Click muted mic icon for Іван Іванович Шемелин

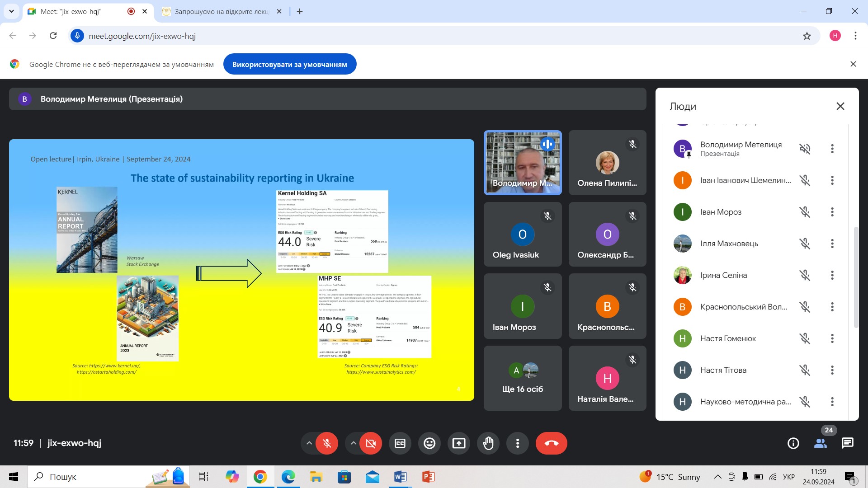coord(805,180)
